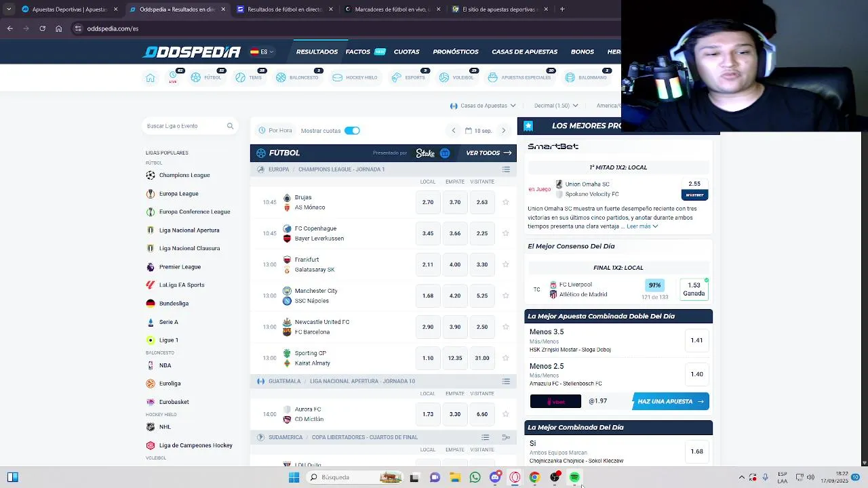Favorite the FC Copenhague vs Bayer Leverkusen match
868x488 pixels.
pyautogui.click(x=506, y=233)
